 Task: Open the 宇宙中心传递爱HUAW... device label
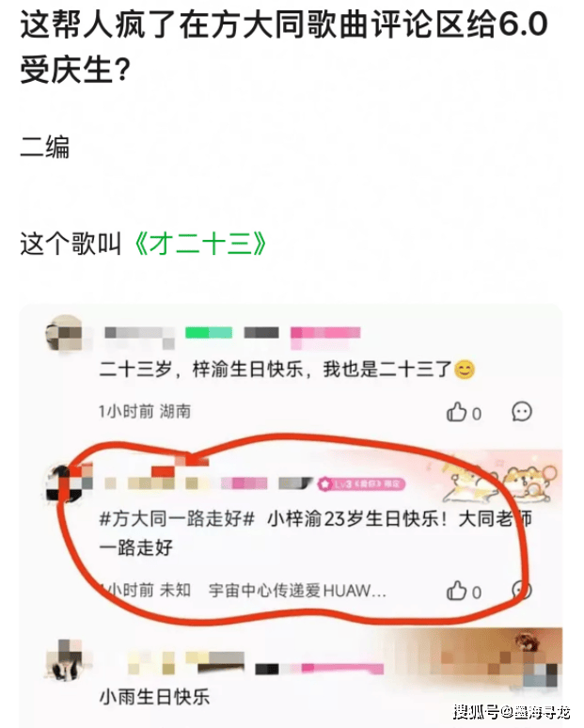(x=297, y=591)
